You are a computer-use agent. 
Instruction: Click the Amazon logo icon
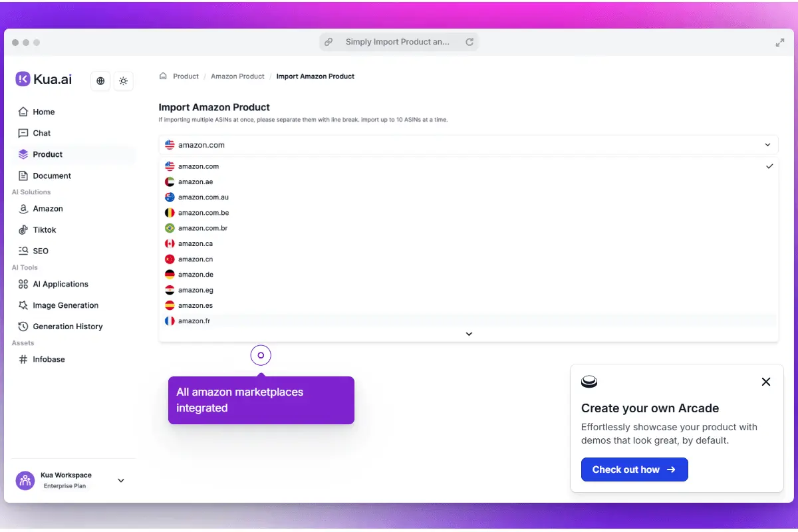pyautogui.click(x=23, y=208)
